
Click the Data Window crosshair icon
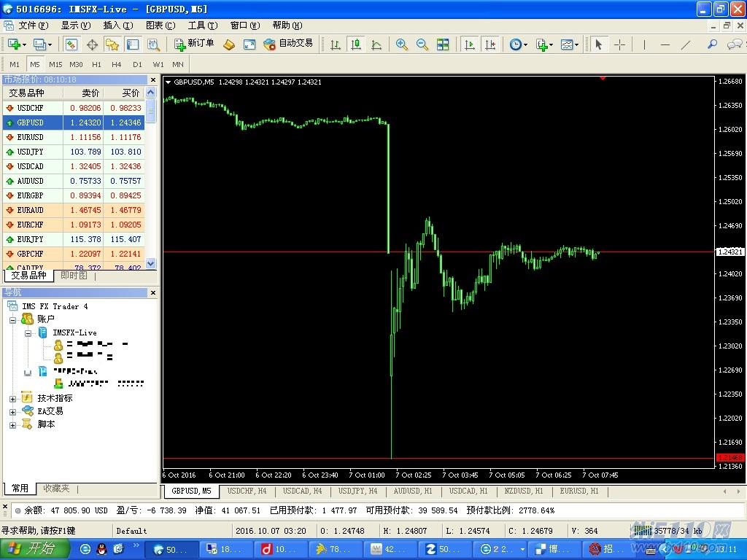click(x=92, y=44)
